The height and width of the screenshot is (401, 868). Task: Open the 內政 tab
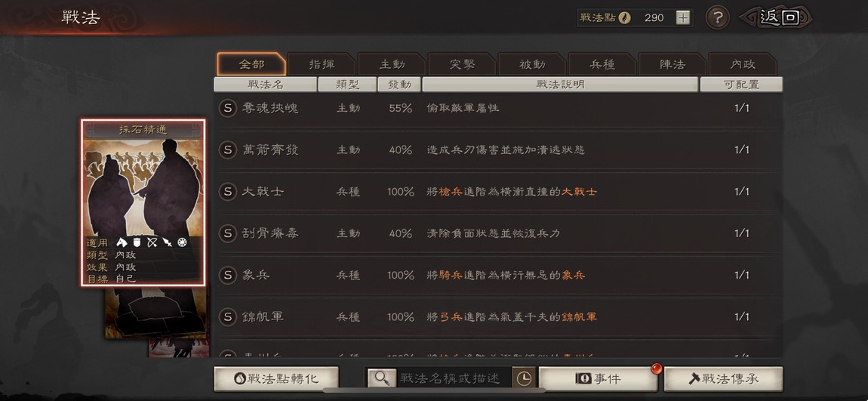pyautogui.click(x=743, y=64)
